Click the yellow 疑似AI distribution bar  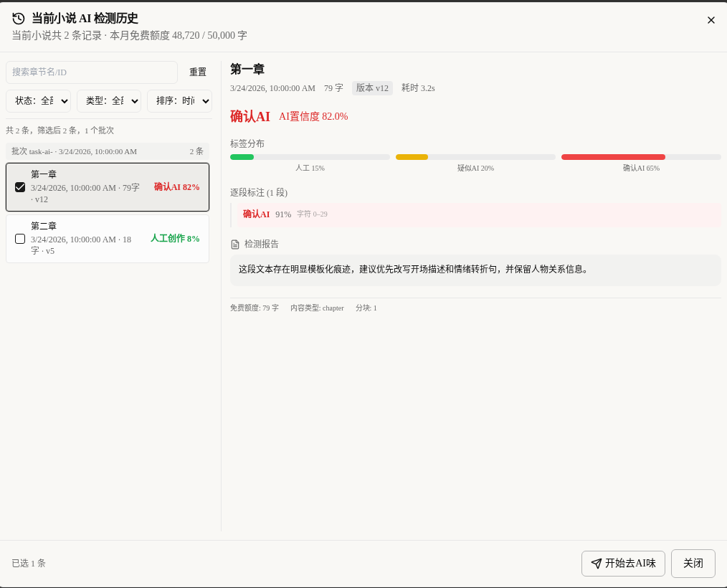click(412, 156)
